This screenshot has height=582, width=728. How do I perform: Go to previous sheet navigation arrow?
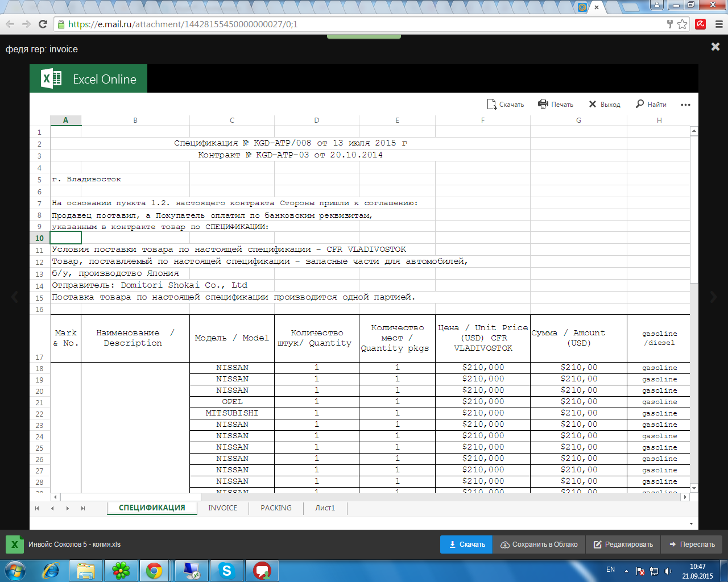(52, 508)
